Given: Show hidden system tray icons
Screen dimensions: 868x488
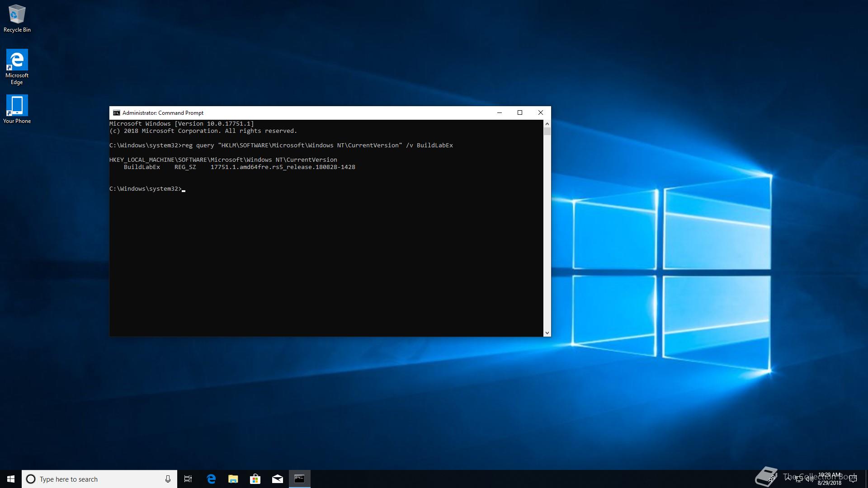Looking at the screenshot, I should click(x=788, y=479).
